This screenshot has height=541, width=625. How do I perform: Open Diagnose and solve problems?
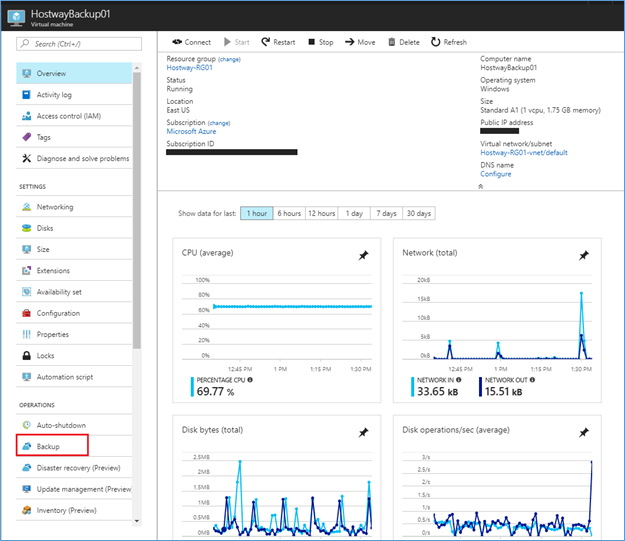coord(74,158)
